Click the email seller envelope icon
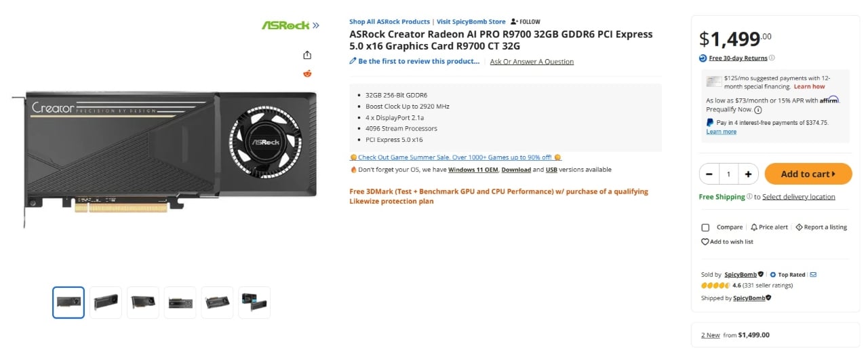 pos(813,275)
